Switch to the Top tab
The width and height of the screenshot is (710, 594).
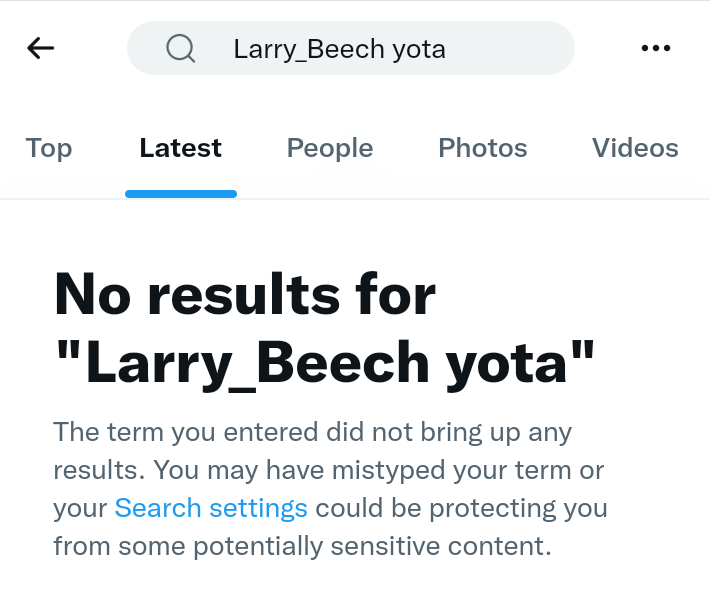[49, 148]
